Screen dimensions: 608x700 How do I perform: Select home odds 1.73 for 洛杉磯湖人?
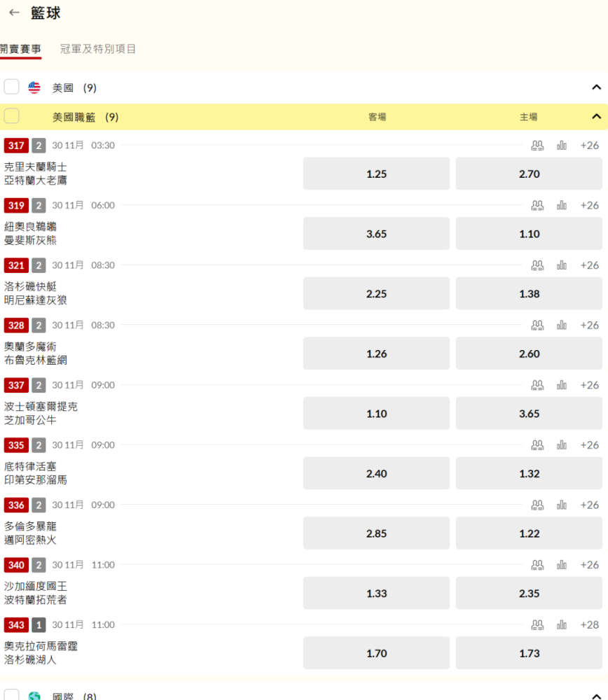pyautogui.click(x=529, y=653)
